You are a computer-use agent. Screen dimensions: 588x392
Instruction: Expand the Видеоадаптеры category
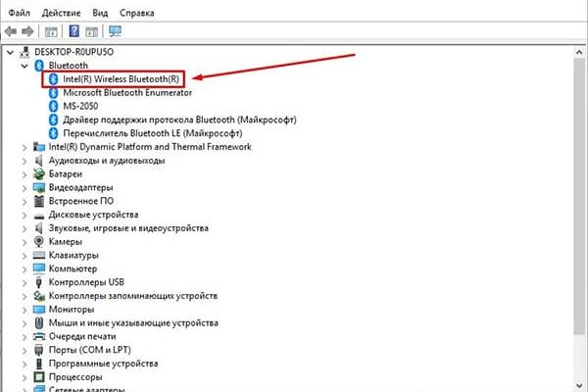(24, 188)
